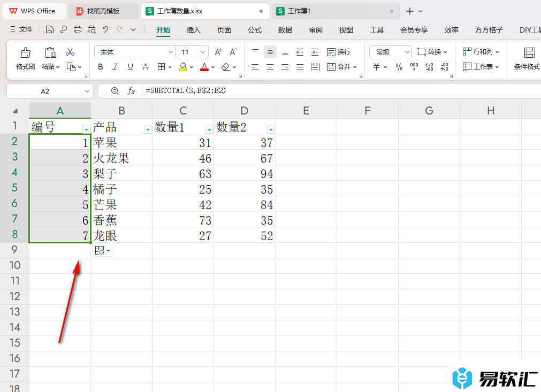The image size is (541, 392).
Task: Apply yellow fill color
Action: point(183,67)
